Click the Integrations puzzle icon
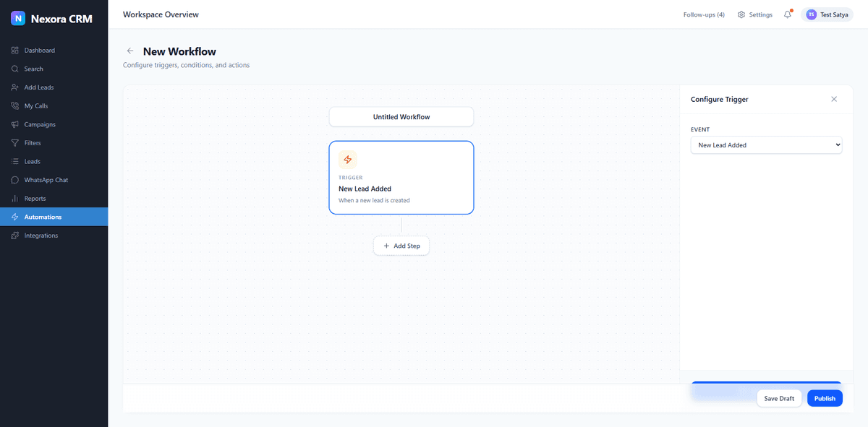 [x=15, y=236]
